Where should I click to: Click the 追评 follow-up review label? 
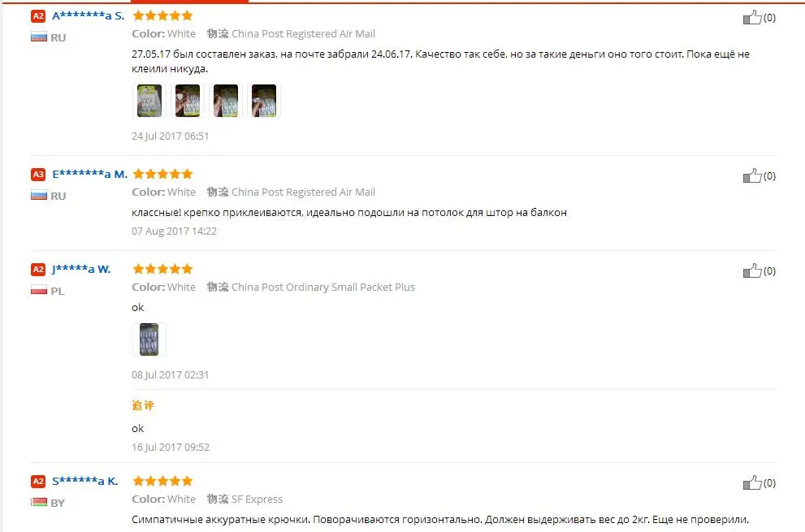click(143, 405)
